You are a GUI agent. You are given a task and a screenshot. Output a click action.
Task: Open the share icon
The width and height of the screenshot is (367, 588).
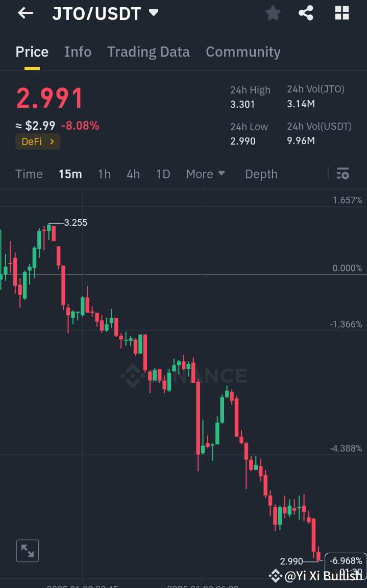click(x=306, y=13)
